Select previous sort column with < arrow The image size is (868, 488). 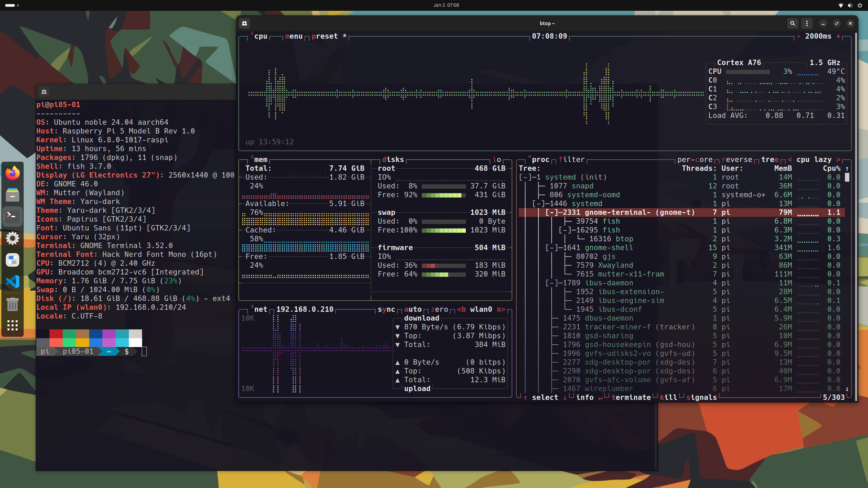[790, 160]
